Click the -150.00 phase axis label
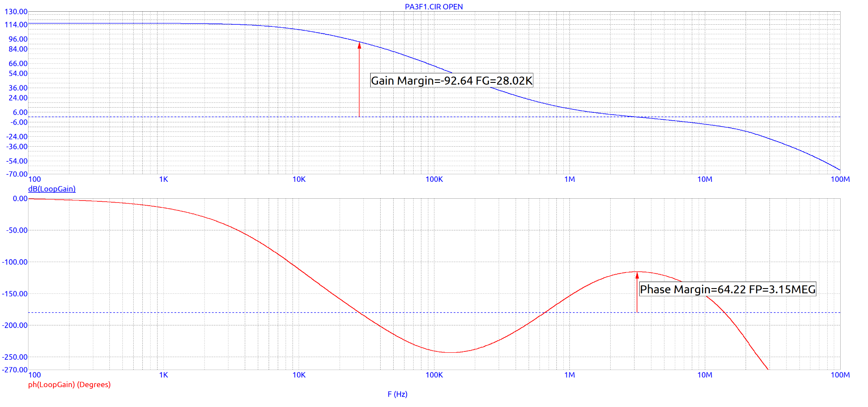 tap(15, 294)
